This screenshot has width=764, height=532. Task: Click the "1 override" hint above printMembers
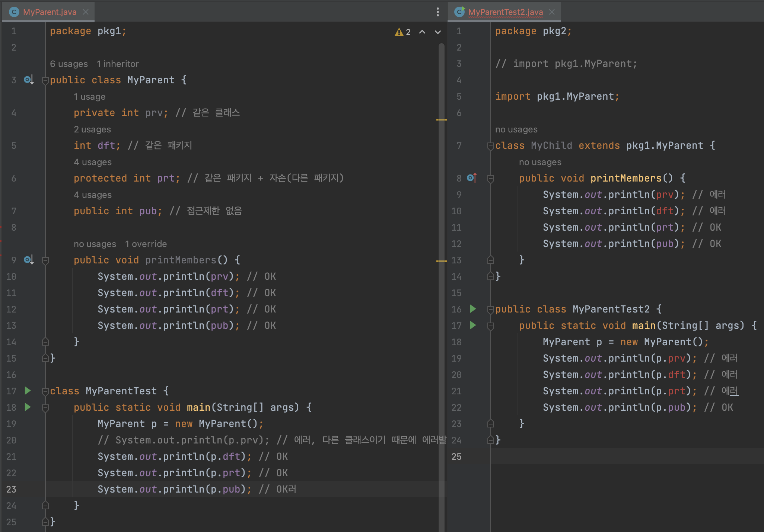click(x=146, y=244)
